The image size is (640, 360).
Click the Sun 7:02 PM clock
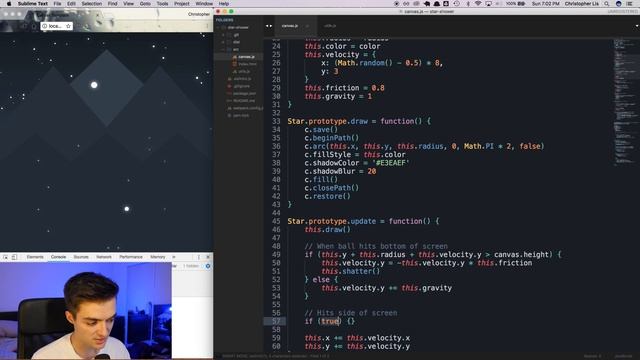pyautogui.click(x=545, y=4)
